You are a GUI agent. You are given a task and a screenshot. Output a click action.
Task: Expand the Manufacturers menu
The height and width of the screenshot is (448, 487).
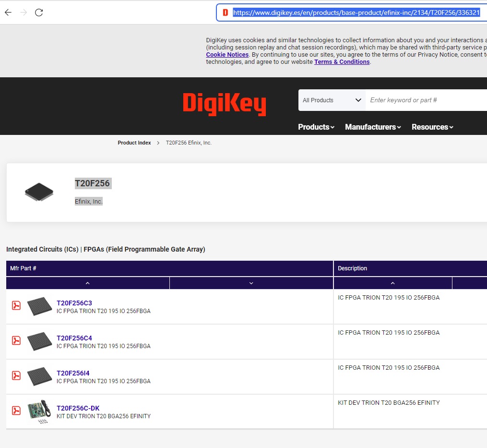pos(373,127)
